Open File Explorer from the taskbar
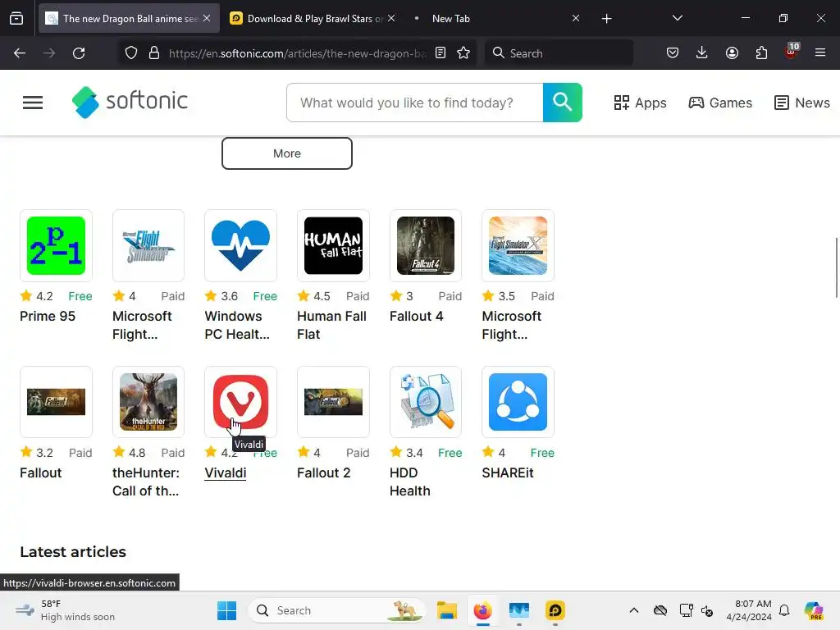840x630 pixels. (x=447, y=610)
